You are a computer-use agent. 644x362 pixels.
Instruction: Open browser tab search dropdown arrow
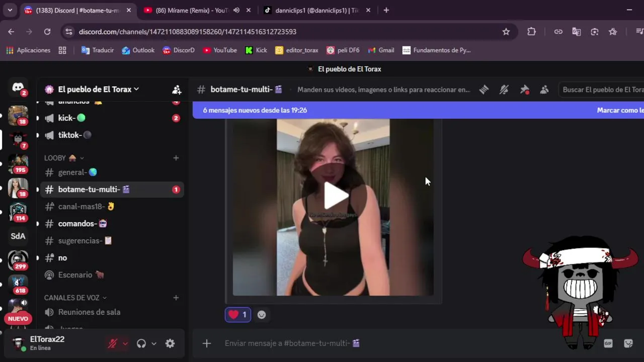click(x=10, y=10)
